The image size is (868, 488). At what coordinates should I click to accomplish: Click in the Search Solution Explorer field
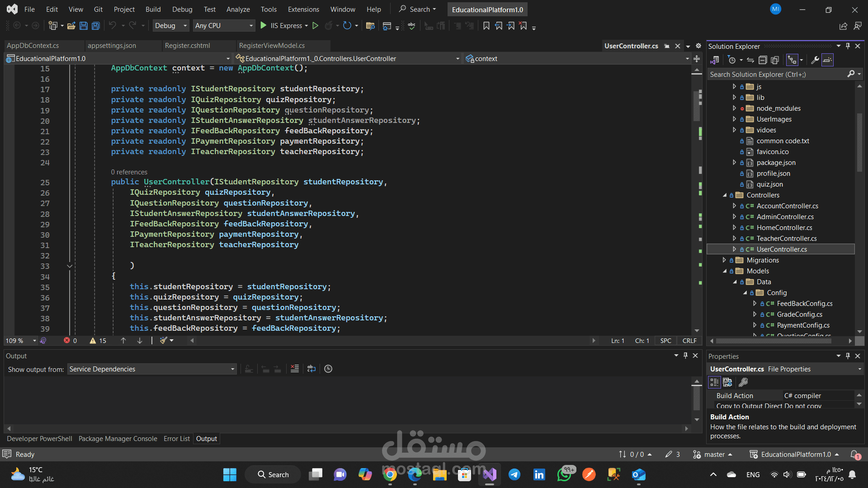777,75
